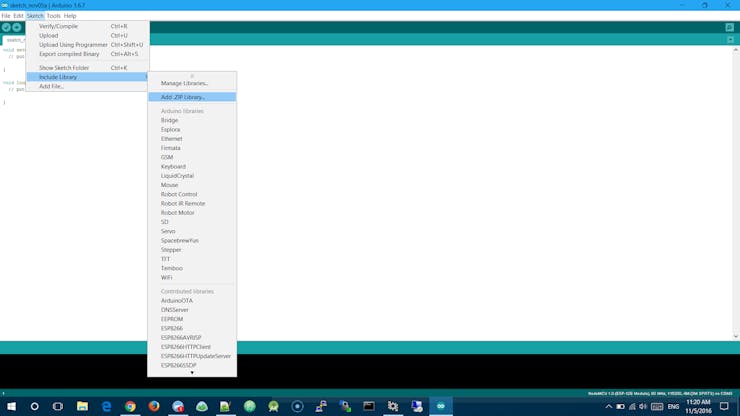Include the ESP8266HTTPClient library
Viewport: 740px width, 416px height.
192,347
